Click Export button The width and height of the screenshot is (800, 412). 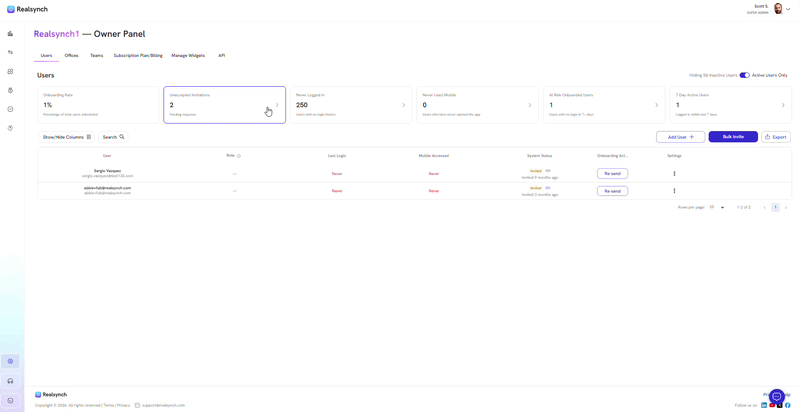tap(776, 137)
